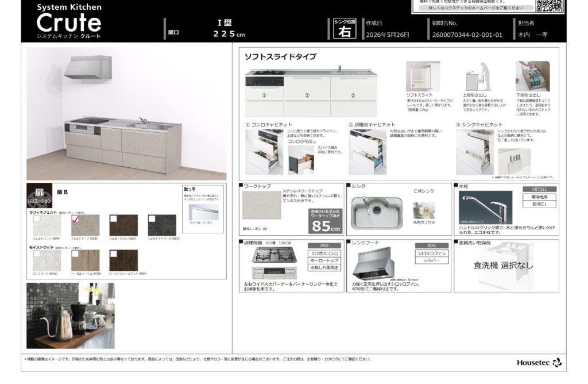Click the 扉バリエーション badge
Viewport: 588px width, 384px height.
(40, 195)
